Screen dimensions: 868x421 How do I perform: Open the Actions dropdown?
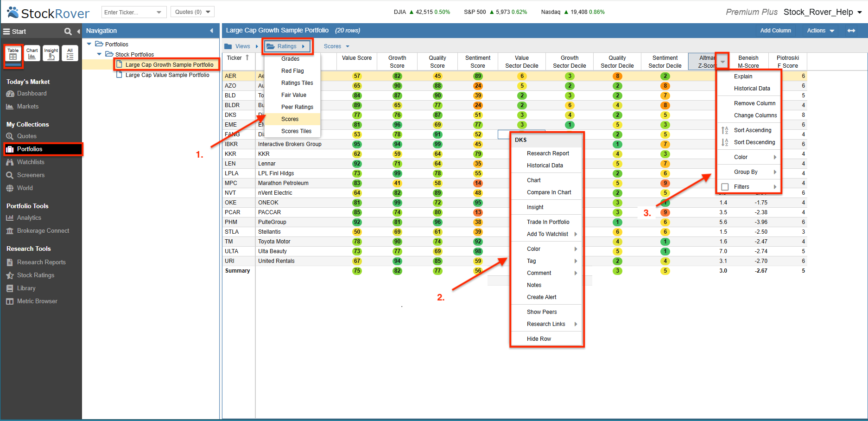821,31
